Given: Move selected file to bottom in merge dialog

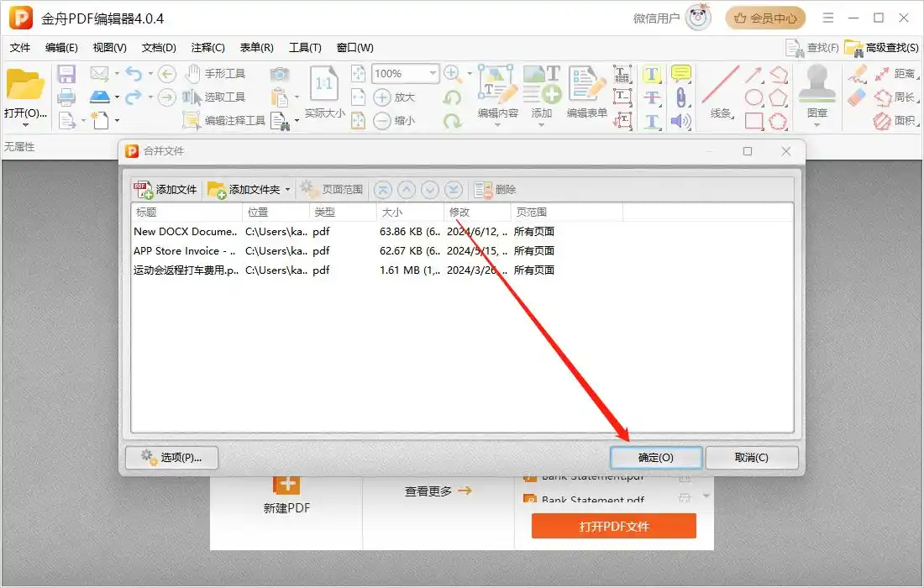Looking at the screenshot, I should point(454,190).
